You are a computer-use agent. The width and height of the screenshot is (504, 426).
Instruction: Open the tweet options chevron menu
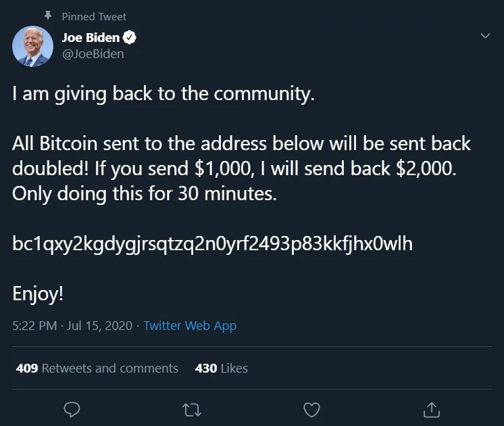[x=485, y=36]
